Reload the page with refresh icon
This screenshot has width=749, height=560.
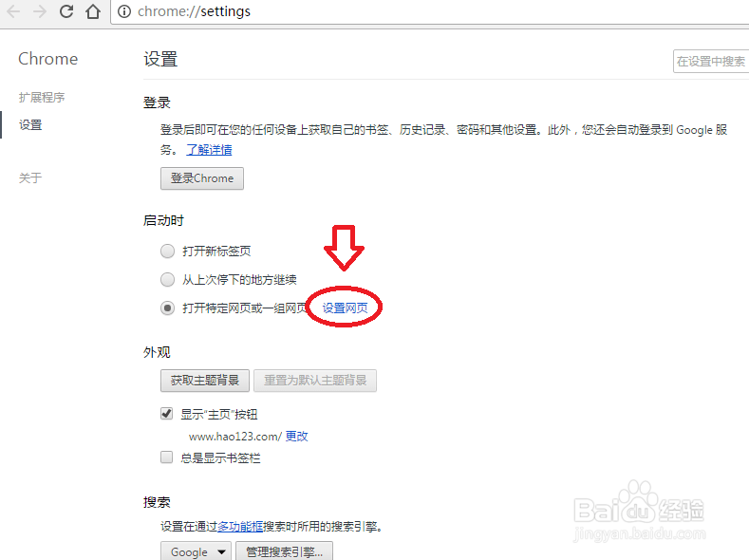(66, 11)
